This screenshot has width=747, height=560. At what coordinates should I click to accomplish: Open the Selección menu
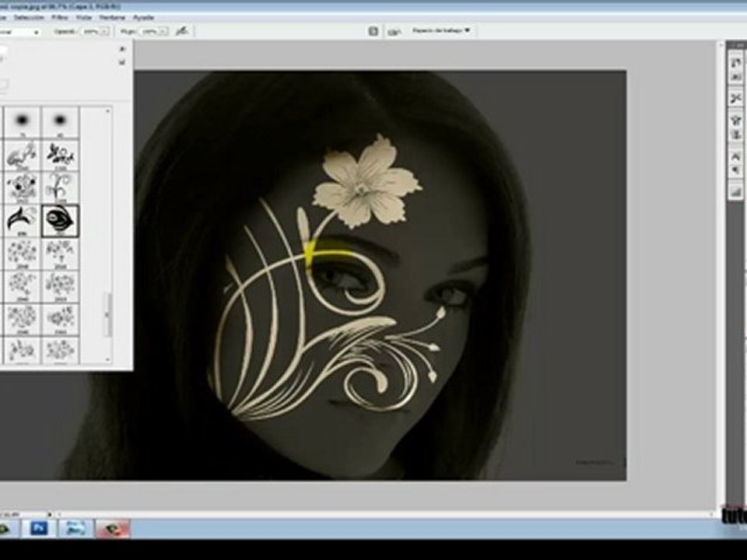[29, 18]
